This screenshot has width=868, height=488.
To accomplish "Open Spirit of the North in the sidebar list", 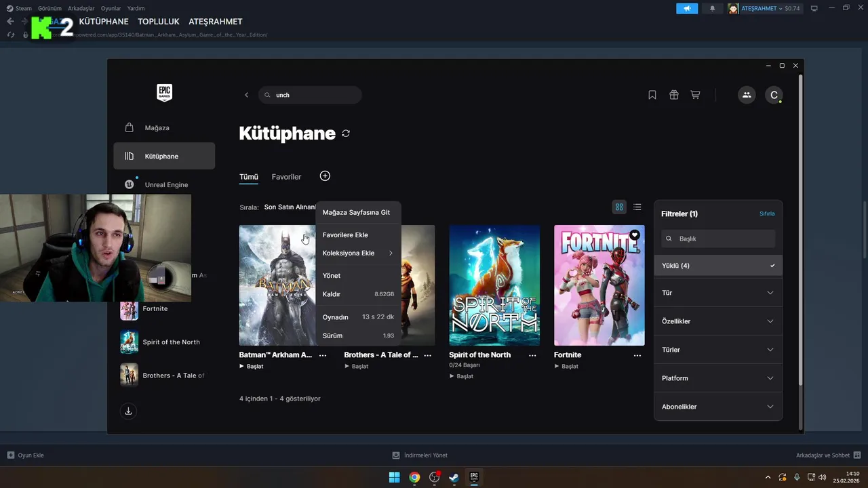I will click(x=164, y=342).
